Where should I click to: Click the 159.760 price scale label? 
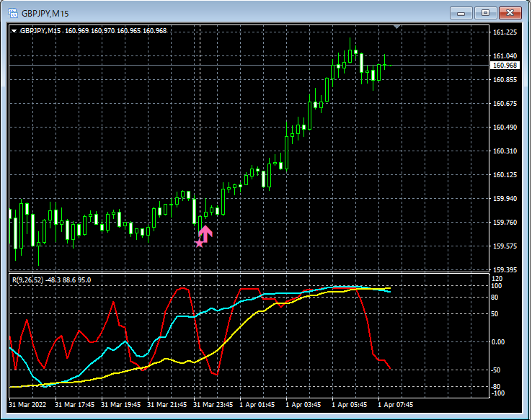[x=505, y=222]
